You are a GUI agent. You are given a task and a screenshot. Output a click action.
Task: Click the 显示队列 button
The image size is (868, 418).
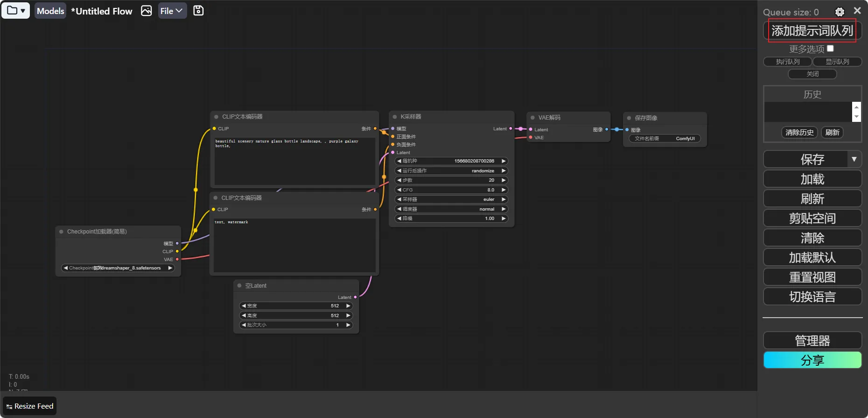point(837,62)
